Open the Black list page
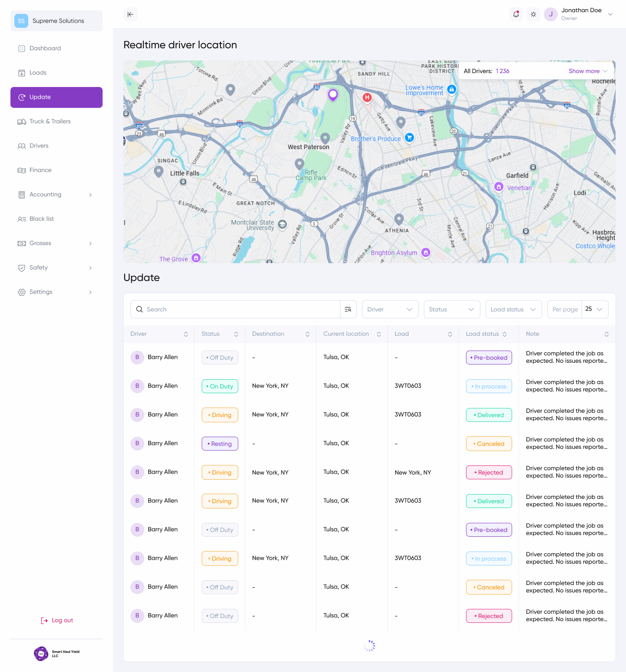This screenshot has width=626, height=672. [41, 219]
